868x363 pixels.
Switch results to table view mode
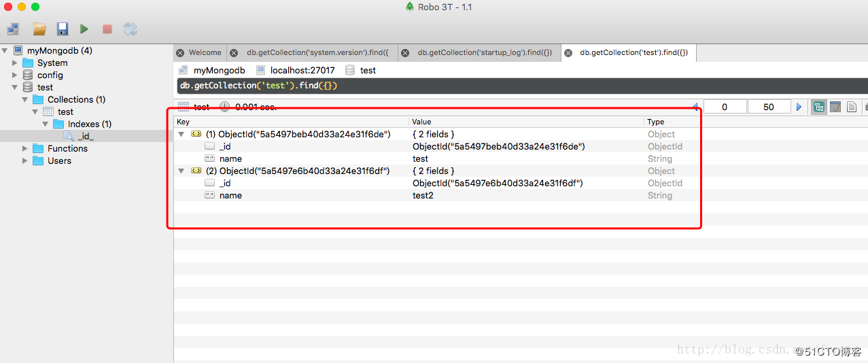tap(835, 107)
